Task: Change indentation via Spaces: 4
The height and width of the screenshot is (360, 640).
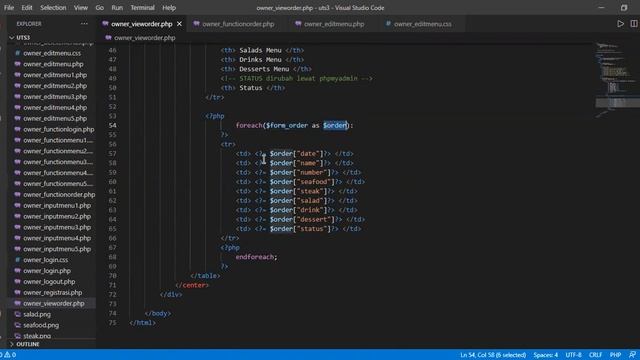Action: 545,355
